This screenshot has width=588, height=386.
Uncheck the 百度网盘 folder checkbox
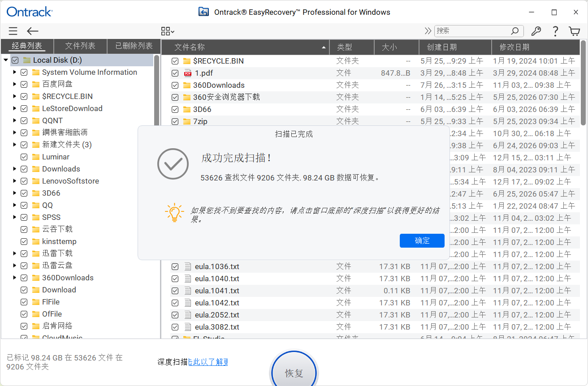click(24, 84)
